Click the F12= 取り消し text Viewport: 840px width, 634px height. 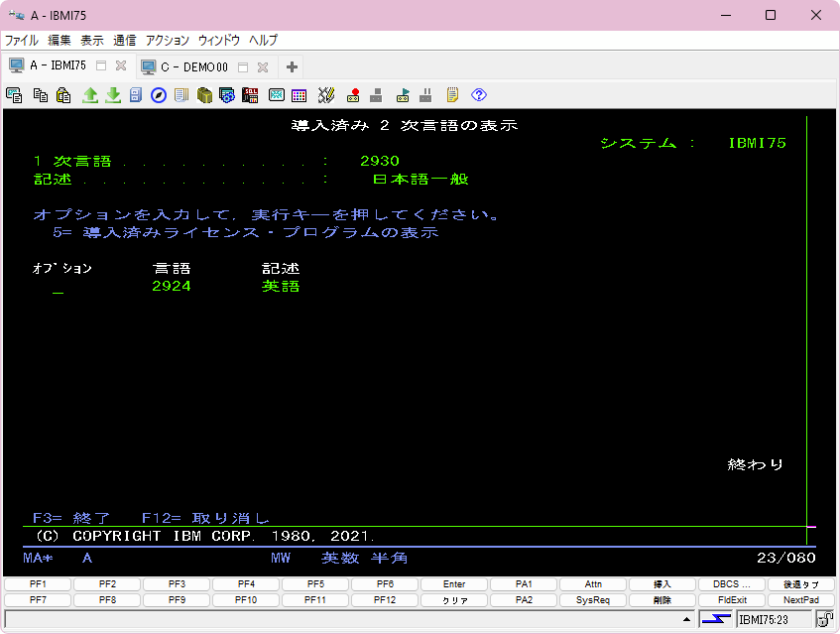click(205, 518)
